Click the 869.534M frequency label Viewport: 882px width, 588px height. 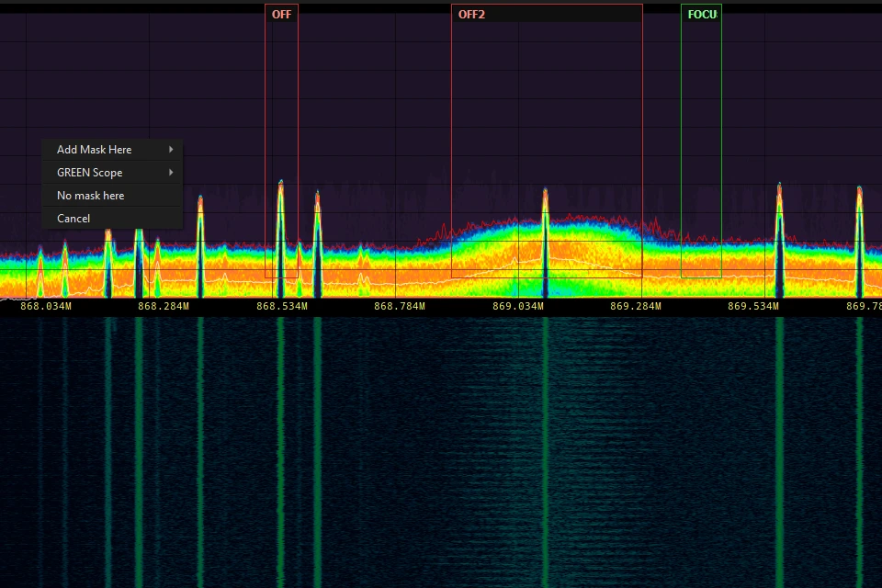coord(753,306)
